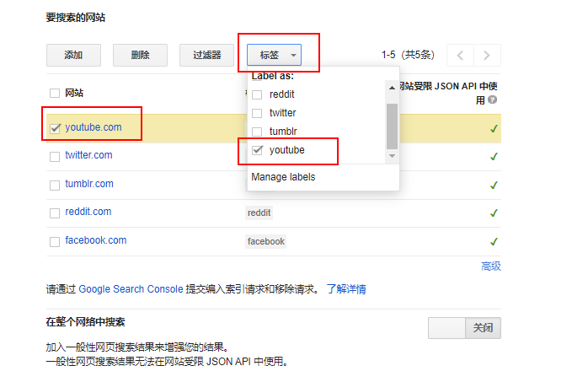The image size is (588, 382).
Task: Click the reddit label tag
Action: point(259,213)
